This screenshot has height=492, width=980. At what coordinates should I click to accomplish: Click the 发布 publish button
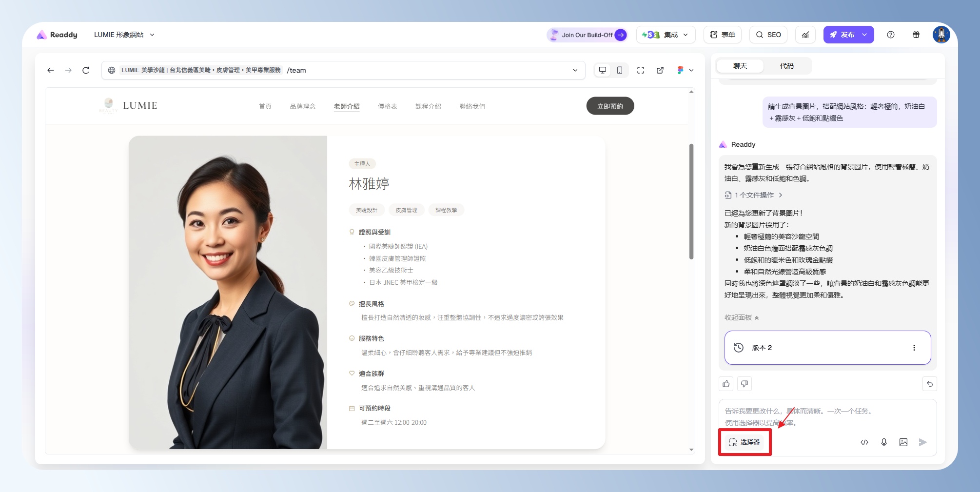click(842, 35)
